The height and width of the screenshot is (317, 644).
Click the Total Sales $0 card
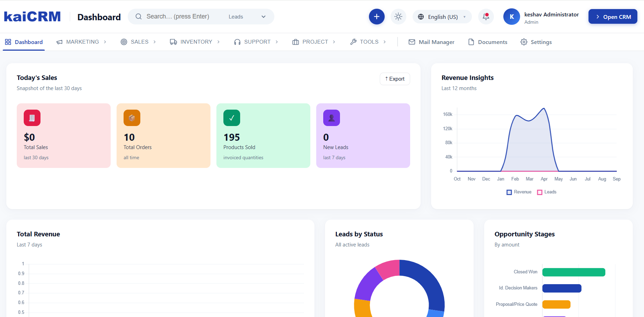point(64,135)
